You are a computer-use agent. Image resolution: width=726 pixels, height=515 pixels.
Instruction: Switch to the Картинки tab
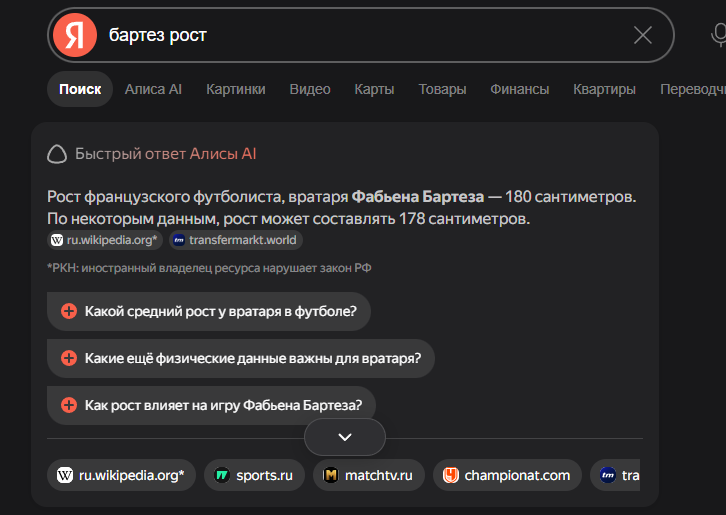click(236, 89)
